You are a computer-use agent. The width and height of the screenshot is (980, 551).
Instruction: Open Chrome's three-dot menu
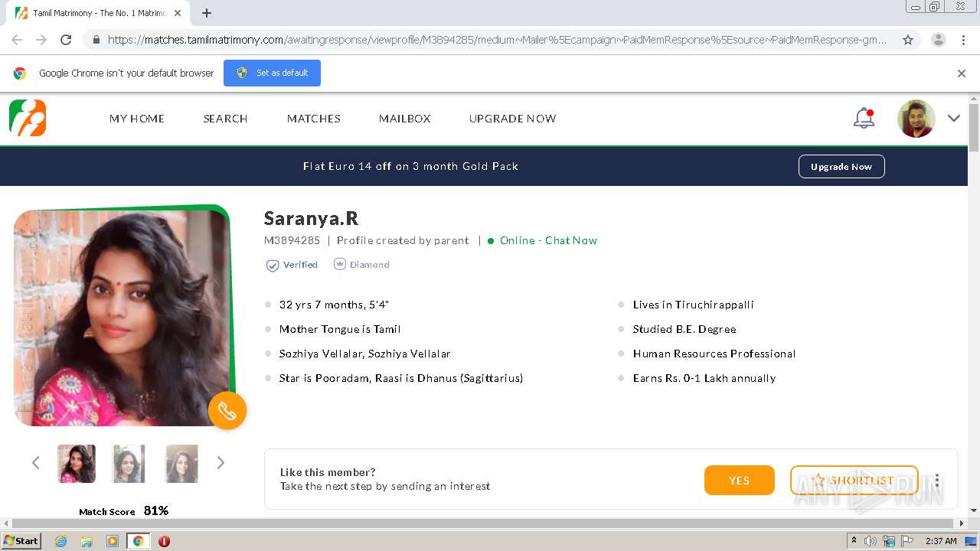click(964, 40)
